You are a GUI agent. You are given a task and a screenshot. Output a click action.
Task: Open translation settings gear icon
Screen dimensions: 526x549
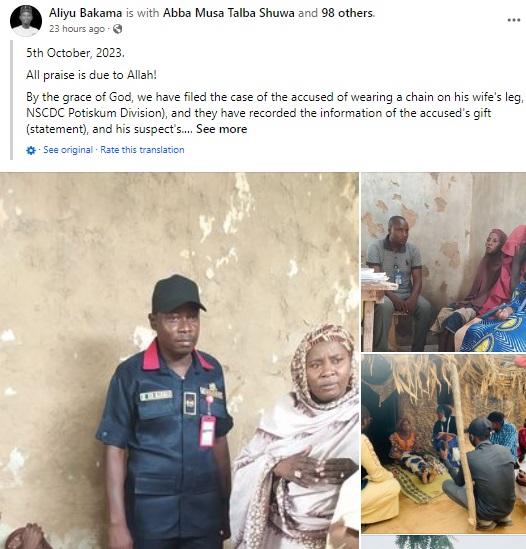click(x=31, y=150)
